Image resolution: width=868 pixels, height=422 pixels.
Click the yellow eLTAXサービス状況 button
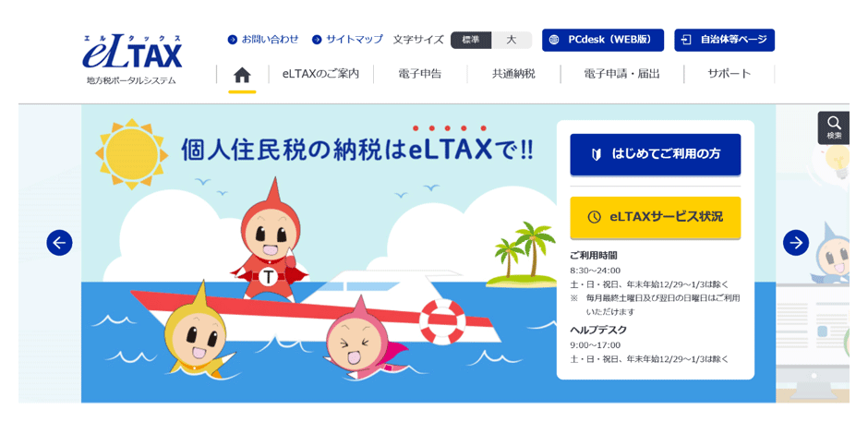(656, 217)
